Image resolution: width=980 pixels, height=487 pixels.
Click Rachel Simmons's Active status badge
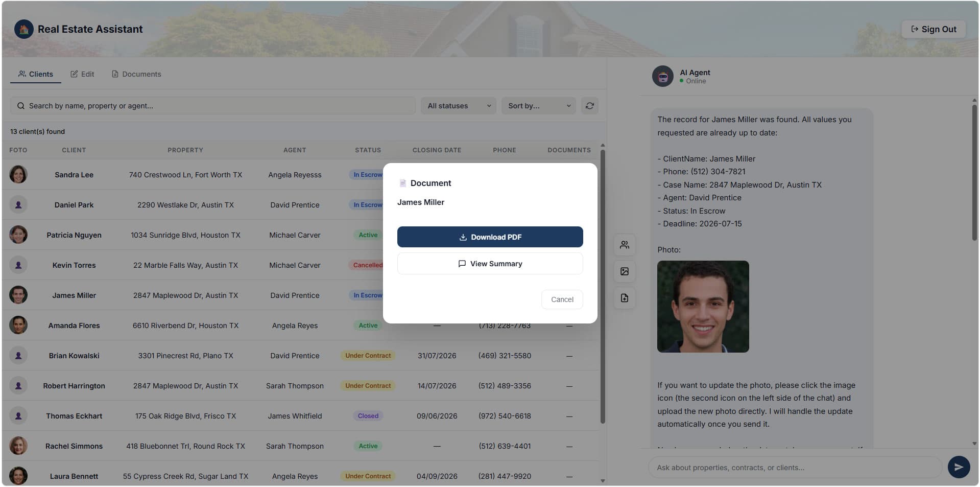368,446
